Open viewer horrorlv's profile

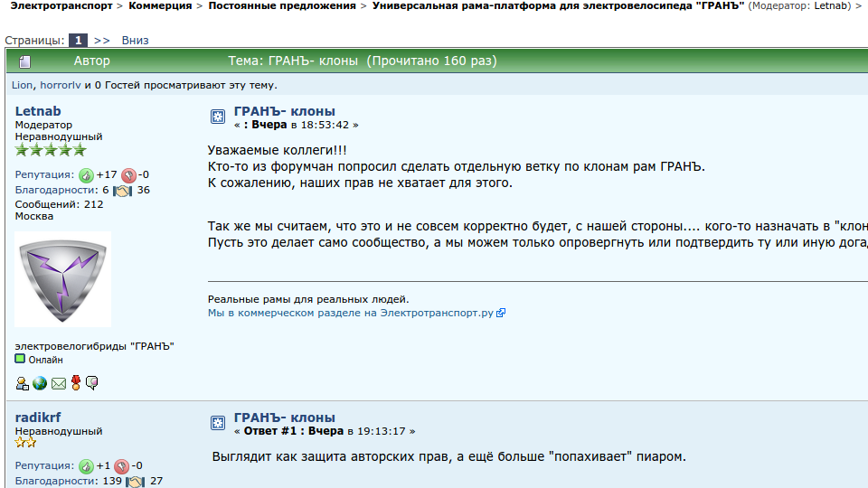[x=61, y=85]
